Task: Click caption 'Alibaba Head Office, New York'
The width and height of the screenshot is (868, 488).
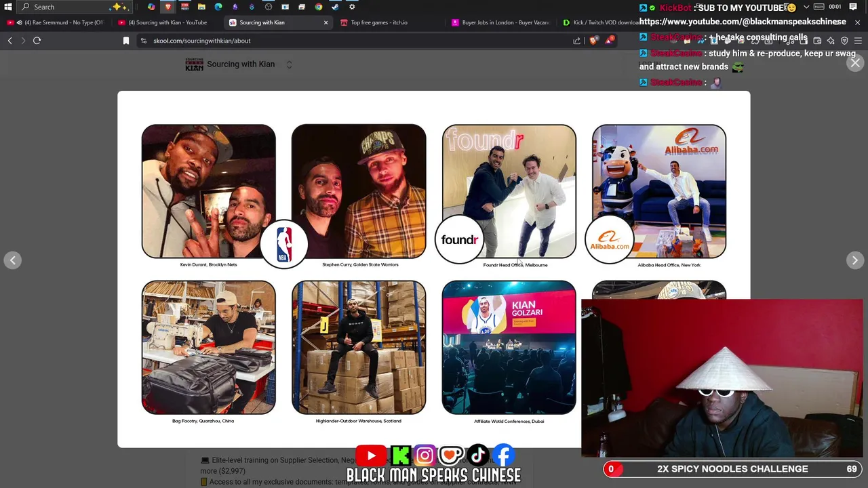Action: pos(669,265)
